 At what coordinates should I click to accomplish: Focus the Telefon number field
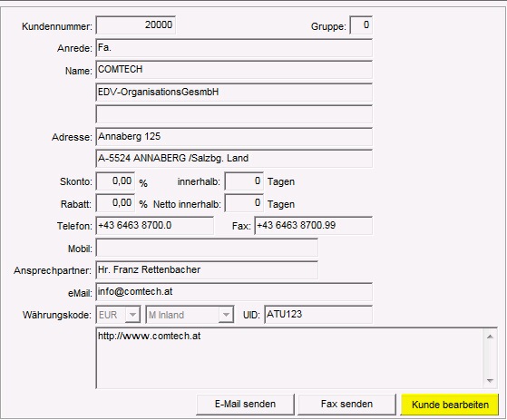click(155, 225)
